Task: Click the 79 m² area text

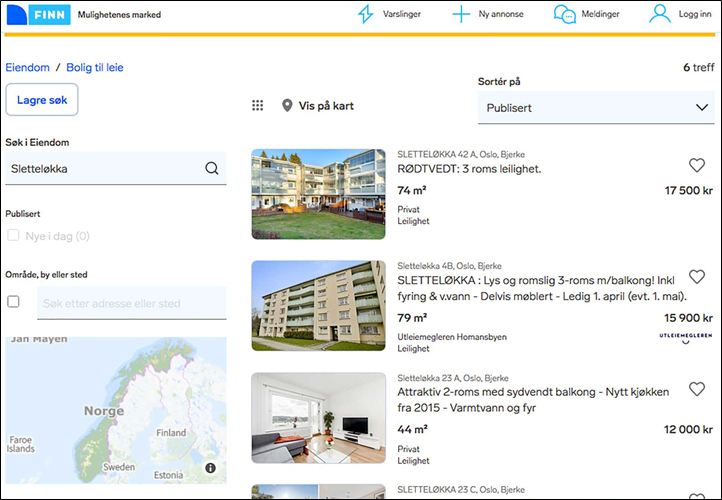Action: (412, 318)
